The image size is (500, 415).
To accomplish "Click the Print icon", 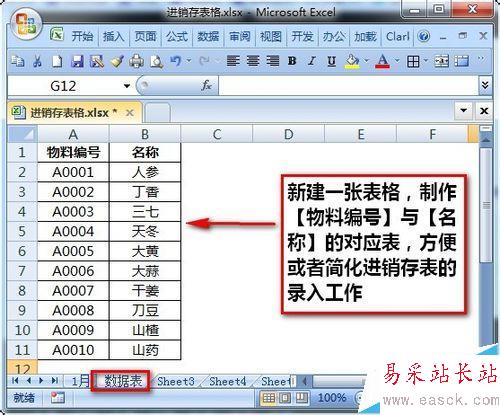I will coord(136,61).
